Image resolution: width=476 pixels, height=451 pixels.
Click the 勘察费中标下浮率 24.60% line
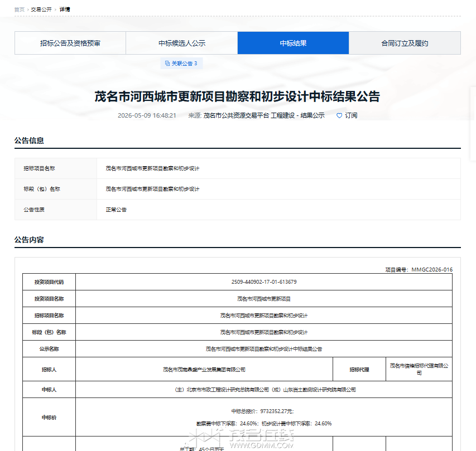coord(264,423)
